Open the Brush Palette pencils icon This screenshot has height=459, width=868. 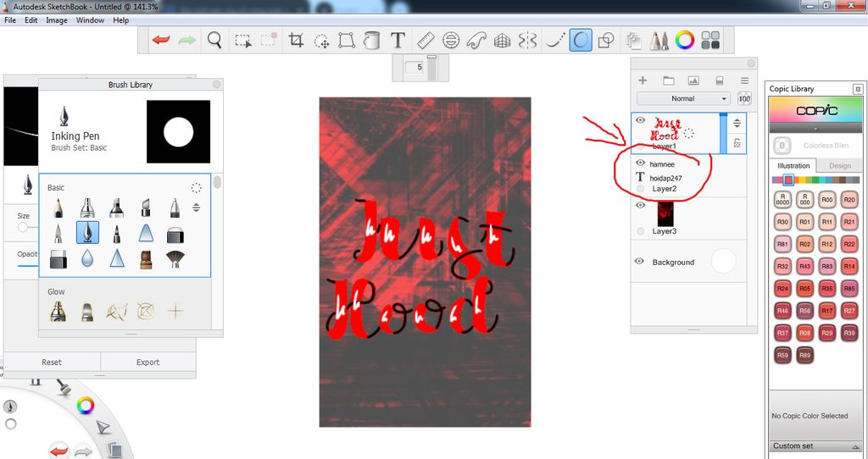[x=659, y=41]
